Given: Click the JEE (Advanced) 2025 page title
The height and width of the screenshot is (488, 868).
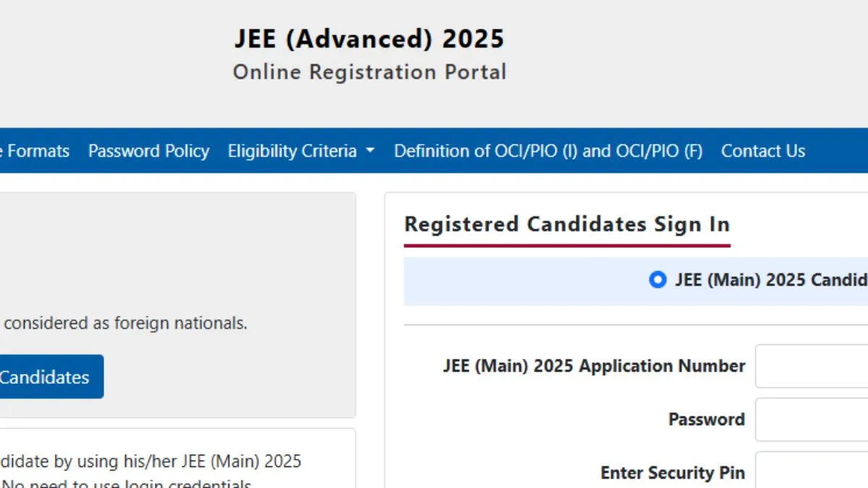Looking at the screenshot, I should [x=369, y=38].
